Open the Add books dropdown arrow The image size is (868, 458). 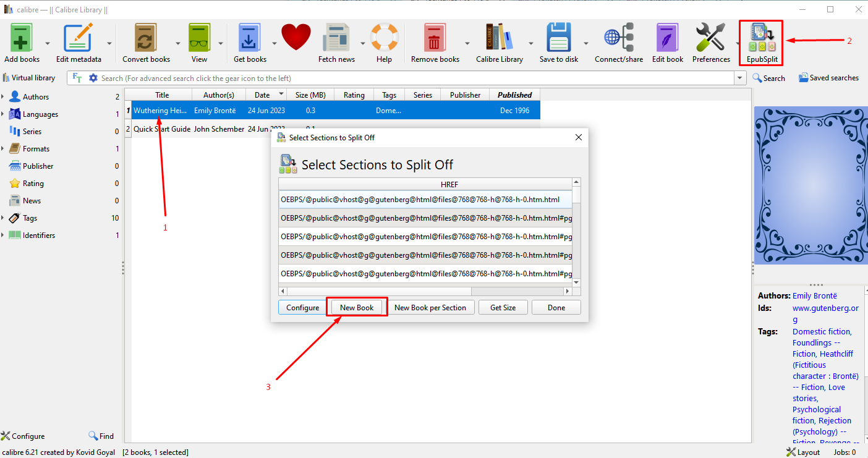[48, 43]
